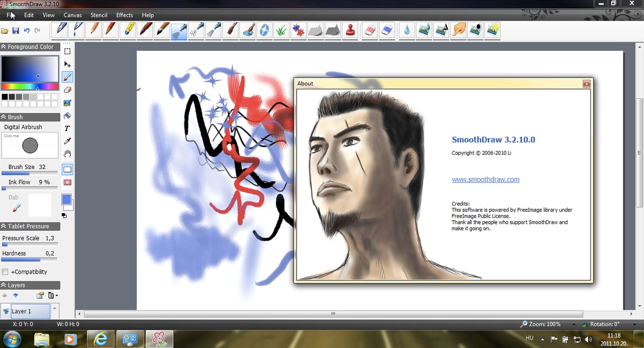Open the Edit menu
Screen dimensions: 644x348
pos(29,15)
